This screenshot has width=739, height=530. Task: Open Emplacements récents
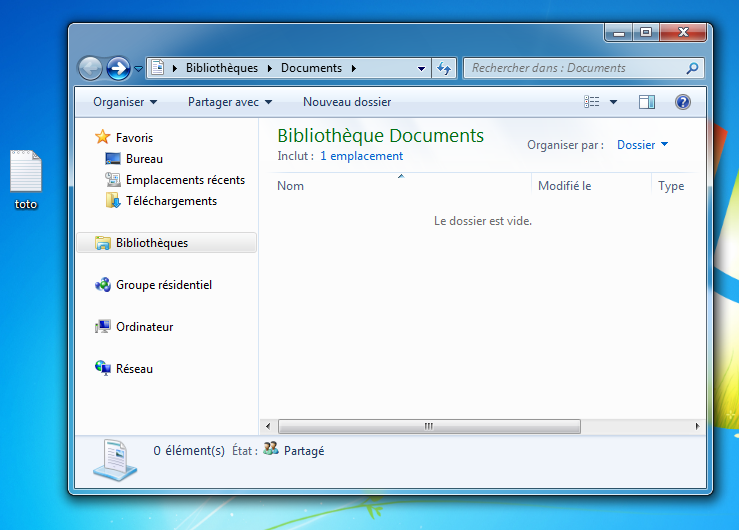coord(185,180)
